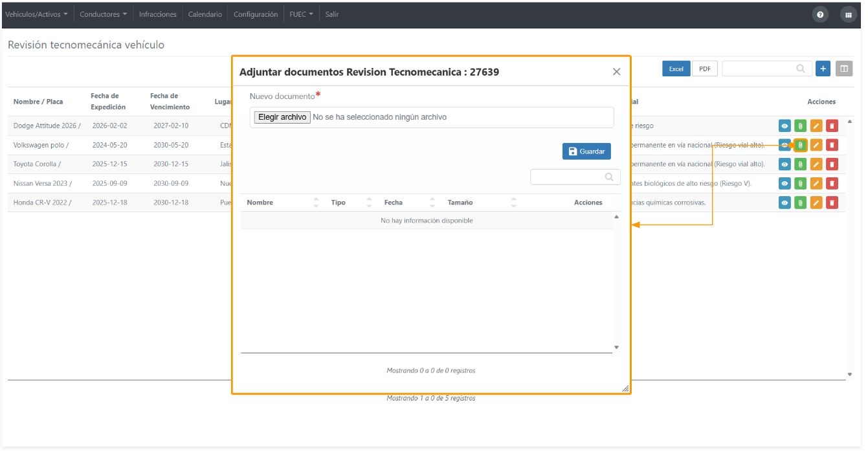View details of Dodge Attitude 2026
Image resolution: width=868 pixels, height=451 pixels.
point(785,126)
